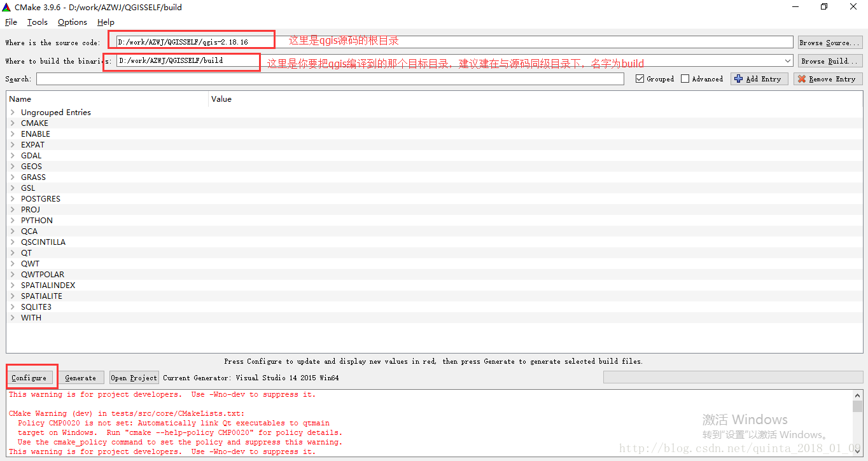Expand the QT group
Viewport: 868px width, 461px height.
(13, 253)
